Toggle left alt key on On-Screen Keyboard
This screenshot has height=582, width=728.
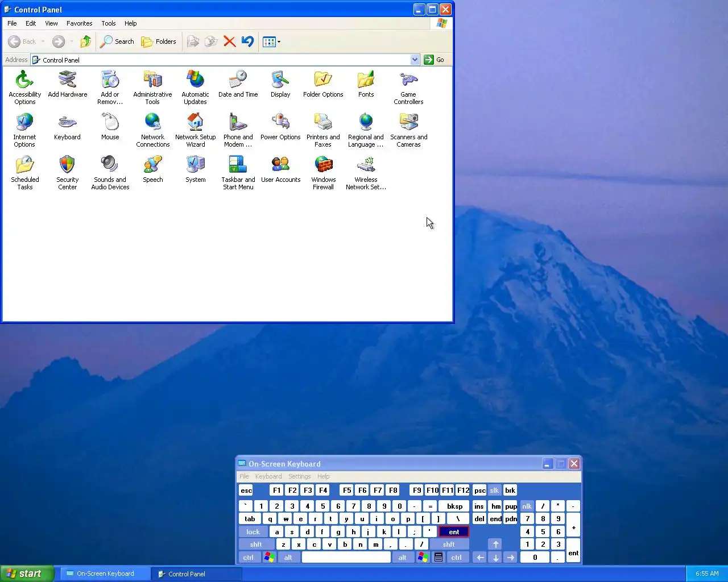[x=288, y=558]
